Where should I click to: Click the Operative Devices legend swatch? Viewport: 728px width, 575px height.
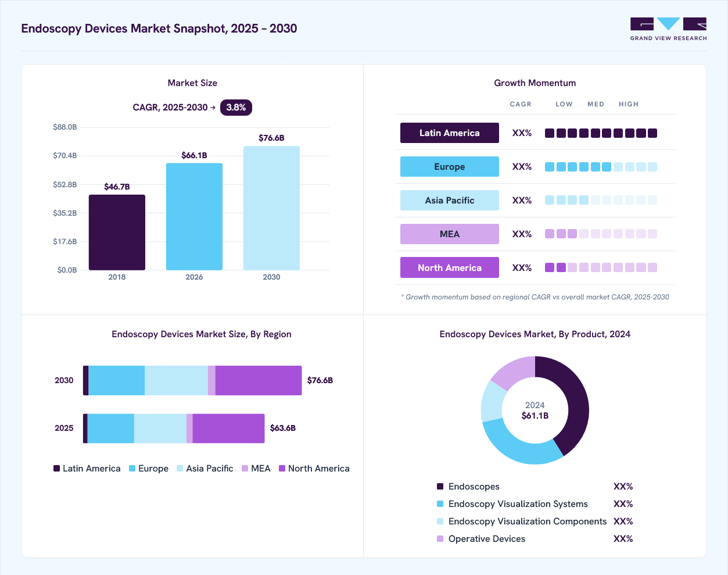pyautogui.click(x=440, y=539)
